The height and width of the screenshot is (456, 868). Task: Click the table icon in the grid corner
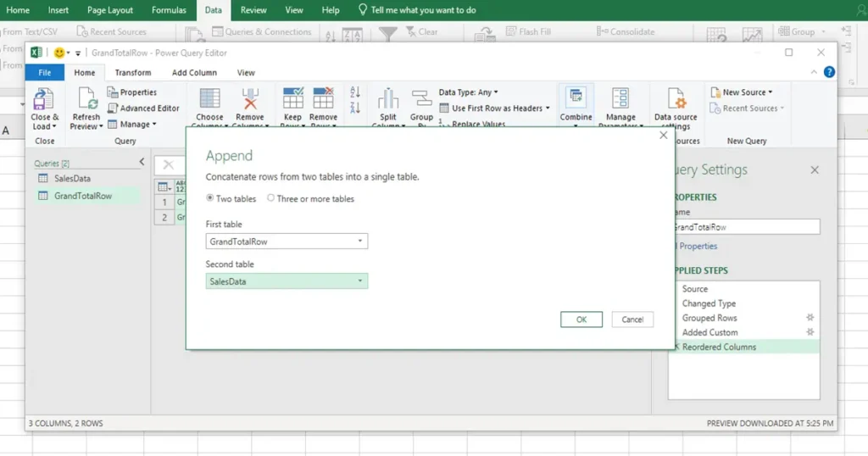(164, 187)
